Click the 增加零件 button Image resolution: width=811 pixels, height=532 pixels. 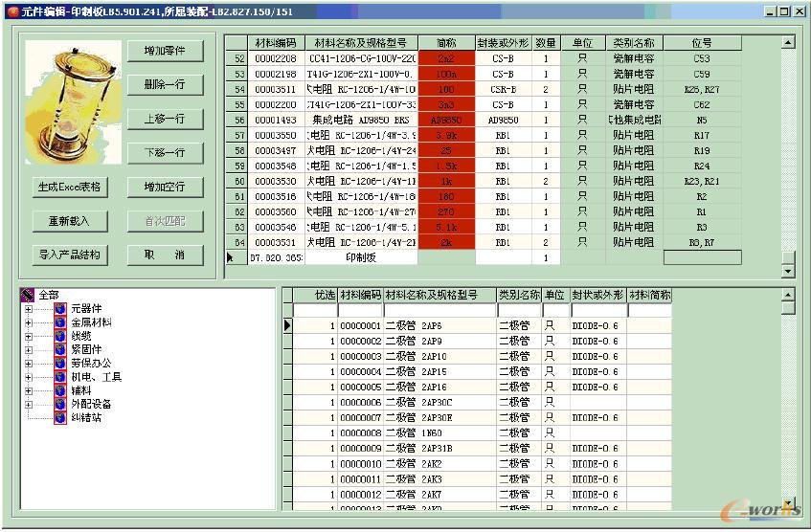[165, 51]
